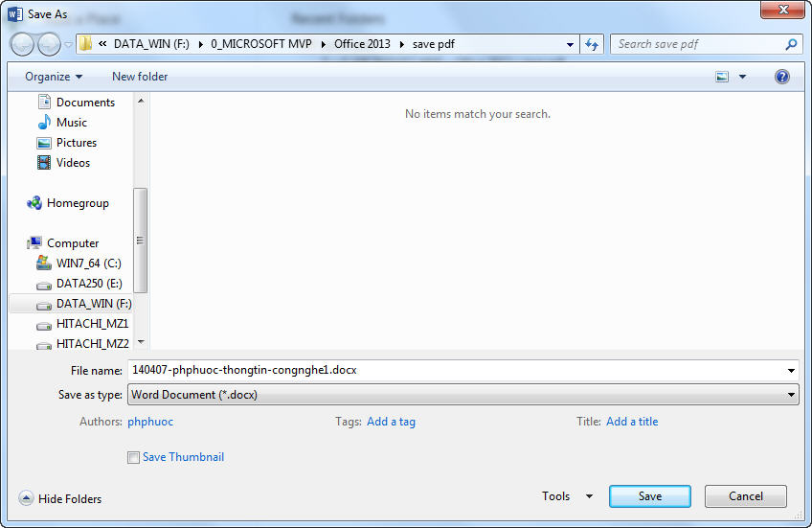Click the search magnifier icon

coord(791,44)
